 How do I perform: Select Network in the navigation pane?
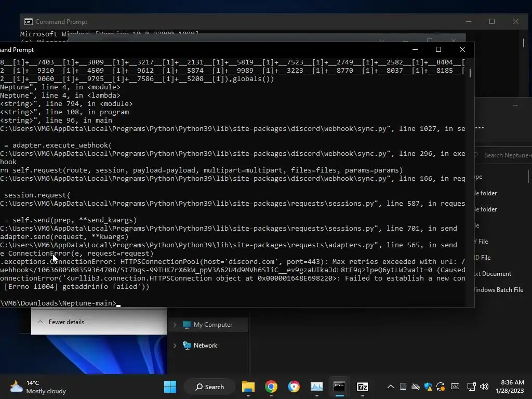pyautogui.click(x=205, y=345)
